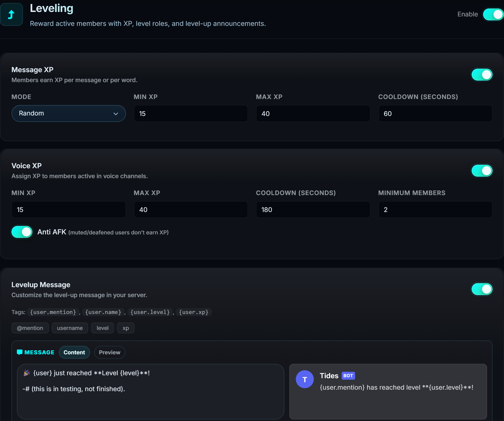The height and width of the screenshot is (421, 504).
Task: Click the Leveling page title
Action: coord(52,8)
